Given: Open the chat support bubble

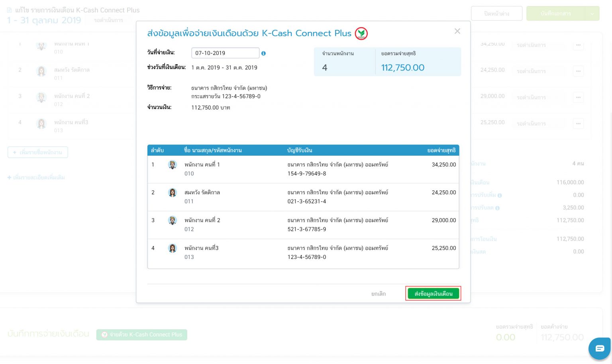Looking at the screenshot, I should pos(600,348).
